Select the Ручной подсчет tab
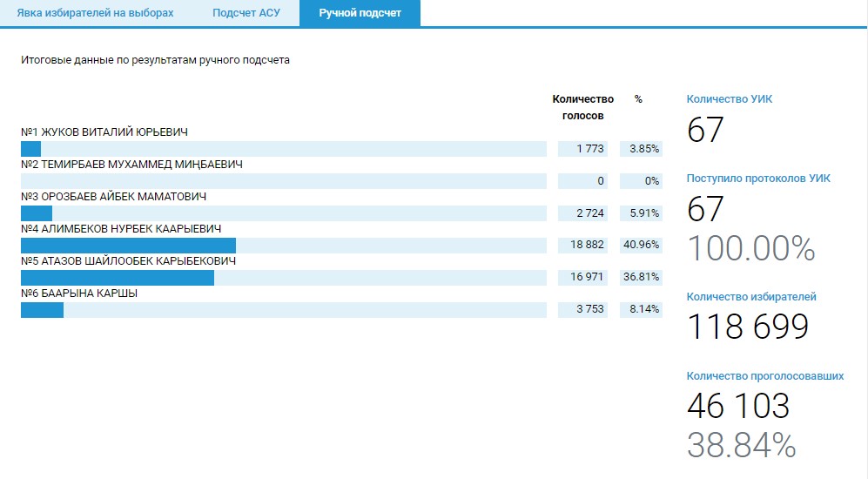Image resolution: width=868 pixels, height=479 pixels. (360, 13)
